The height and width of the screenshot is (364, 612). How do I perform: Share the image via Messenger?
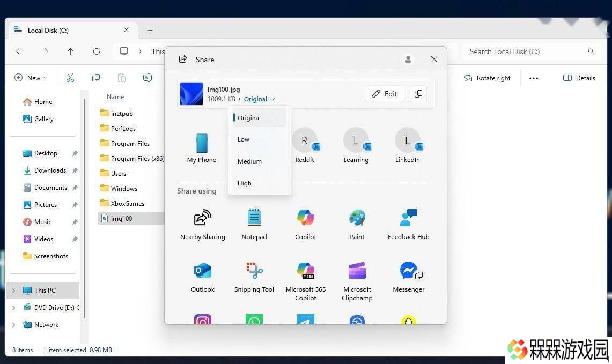[408, 277]
